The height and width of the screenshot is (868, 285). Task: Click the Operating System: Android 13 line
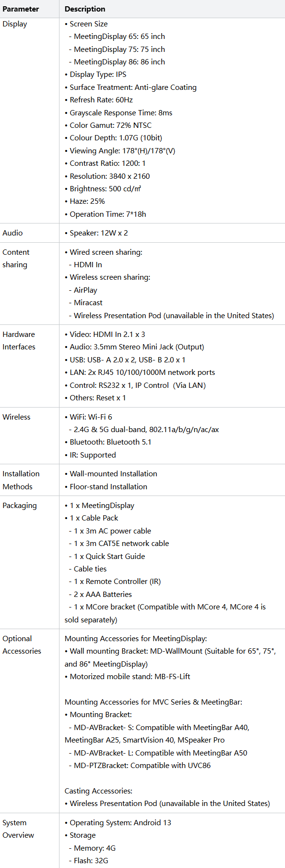[118, 823]
